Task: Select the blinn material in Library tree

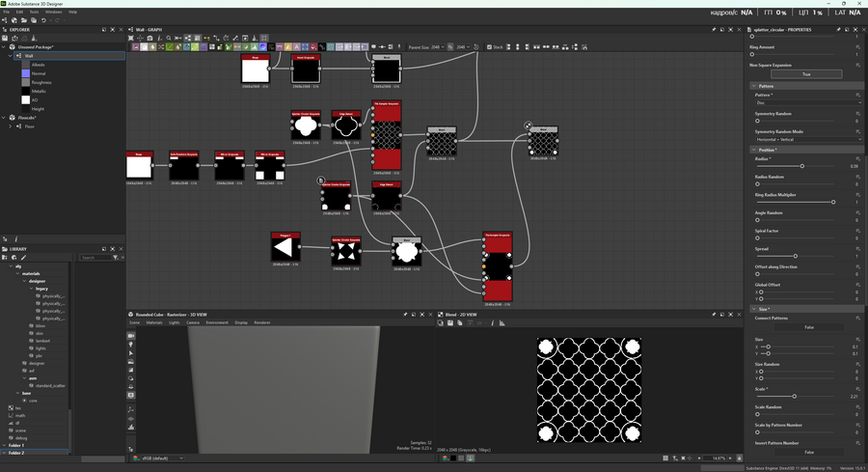Action: pyautogui.click(x=41, y=325)
